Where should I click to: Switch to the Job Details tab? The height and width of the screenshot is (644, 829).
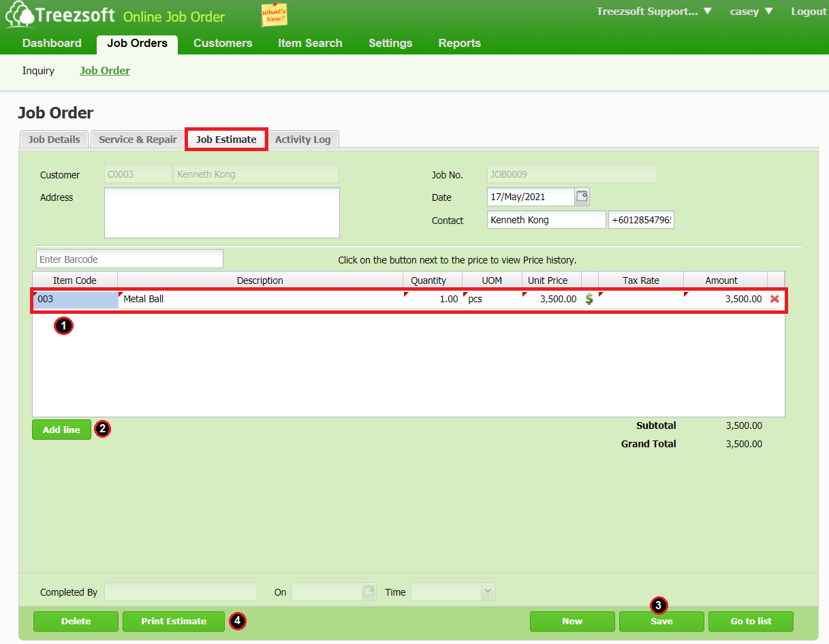point(53,140)
